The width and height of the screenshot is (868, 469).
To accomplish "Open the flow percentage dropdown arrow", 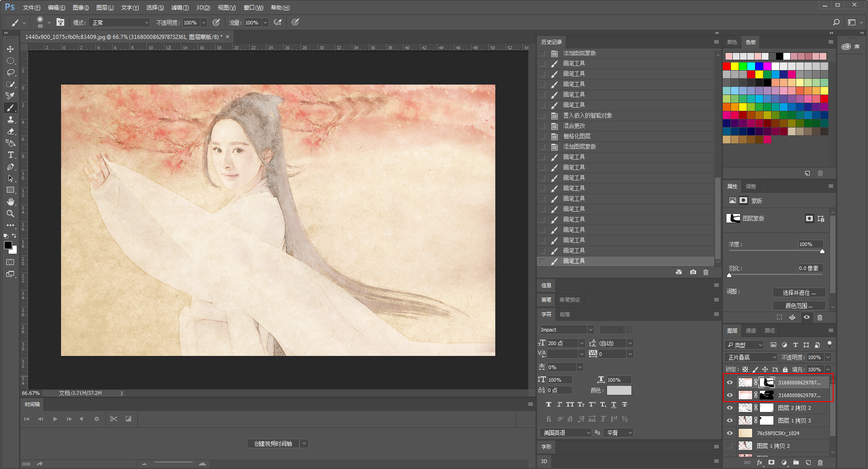I will 265,23.
